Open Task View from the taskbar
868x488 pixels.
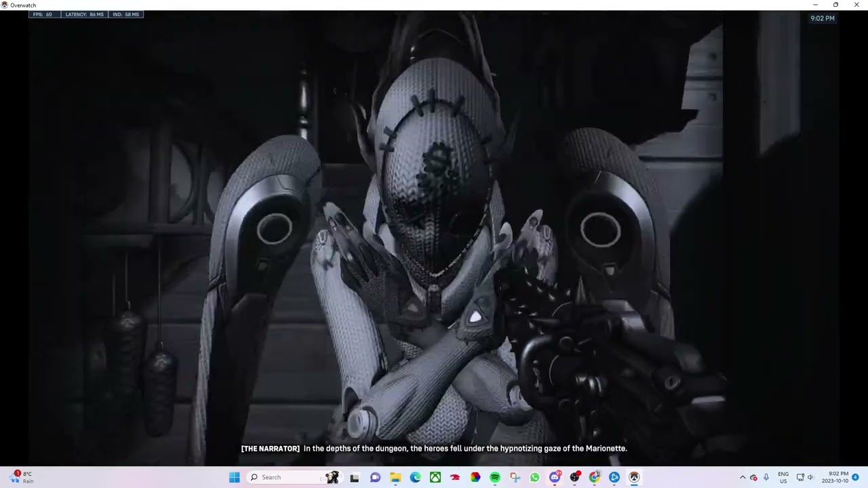click(354, 477)
